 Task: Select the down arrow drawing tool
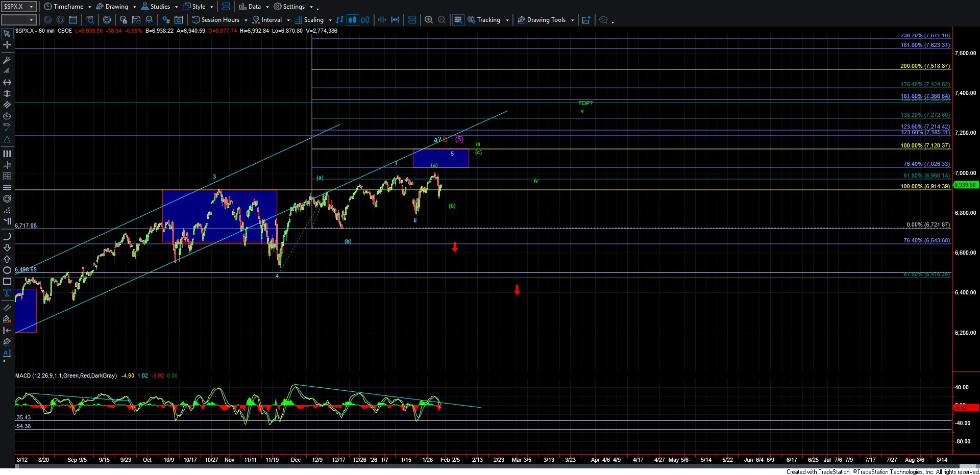(x=7, y=248)
